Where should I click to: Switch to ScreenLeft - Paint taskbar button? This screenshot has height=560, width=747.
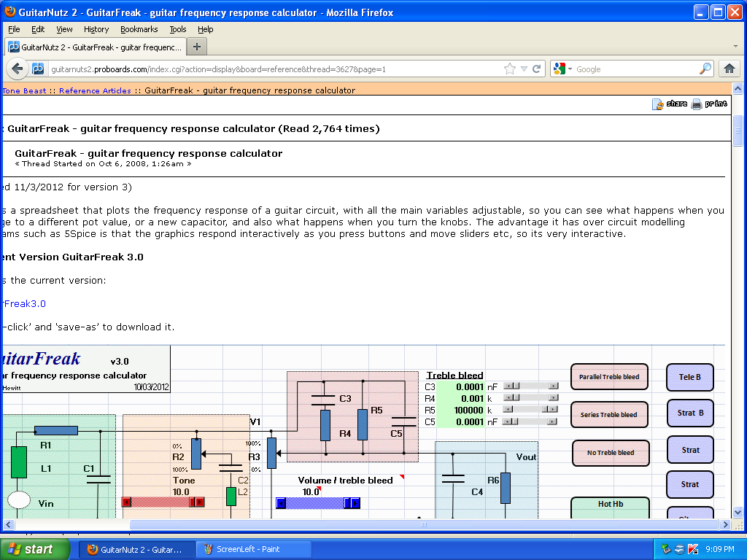[254, 550]
